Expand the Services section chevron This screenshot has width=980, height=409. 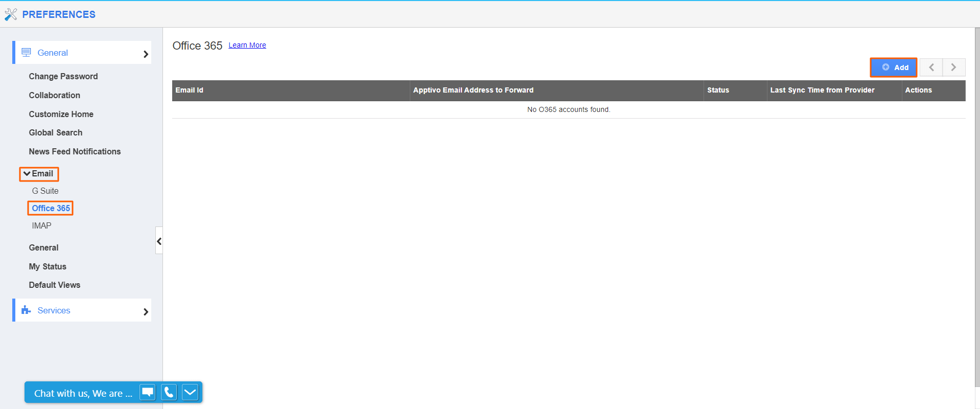(x=146, y=311)
